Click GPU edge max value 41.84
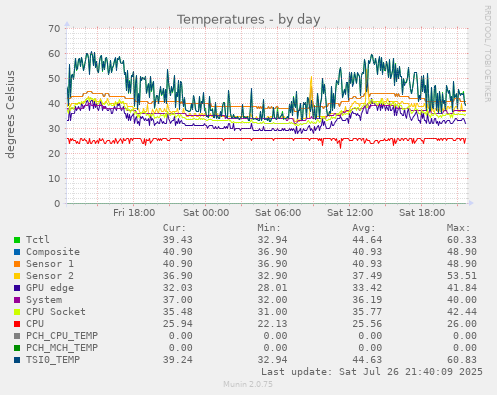Screen dimensions: 497x395 coord(462,288)
